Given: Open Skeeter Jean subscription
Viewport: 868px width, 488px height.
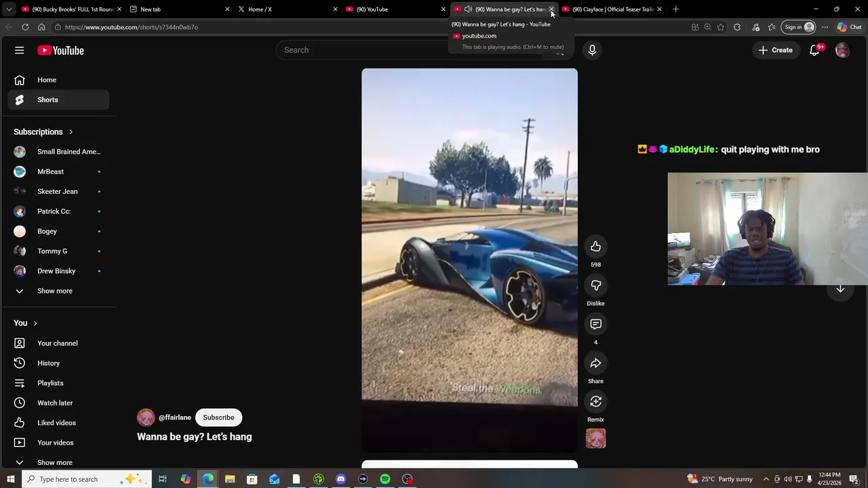Looking at the screenshot, I should [58, 191].
